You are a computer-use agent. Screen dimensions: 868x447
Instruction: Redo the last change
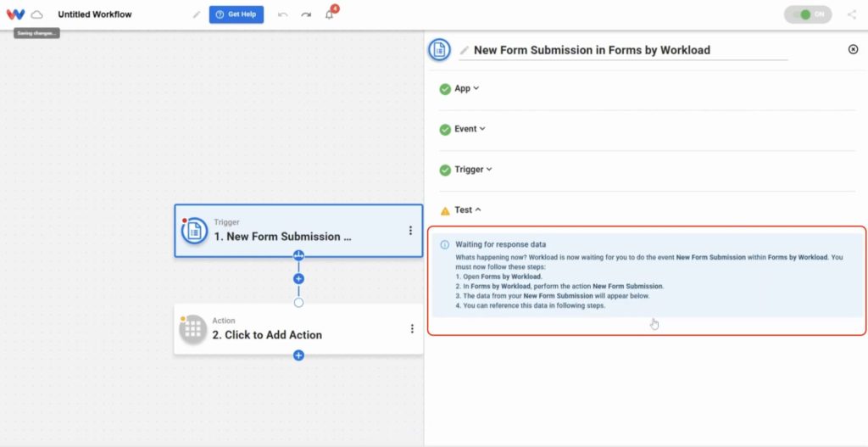coord(306,14)
